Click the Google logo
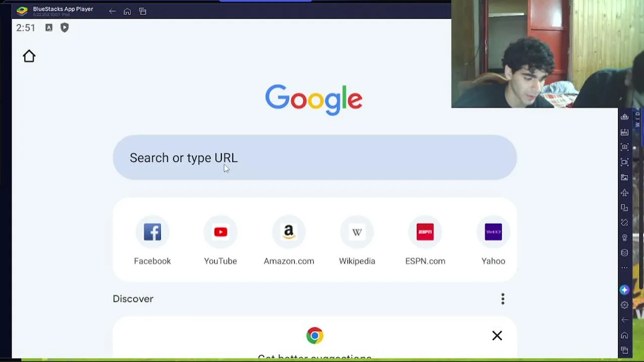 pyautogui.click(x=314, y=99)
